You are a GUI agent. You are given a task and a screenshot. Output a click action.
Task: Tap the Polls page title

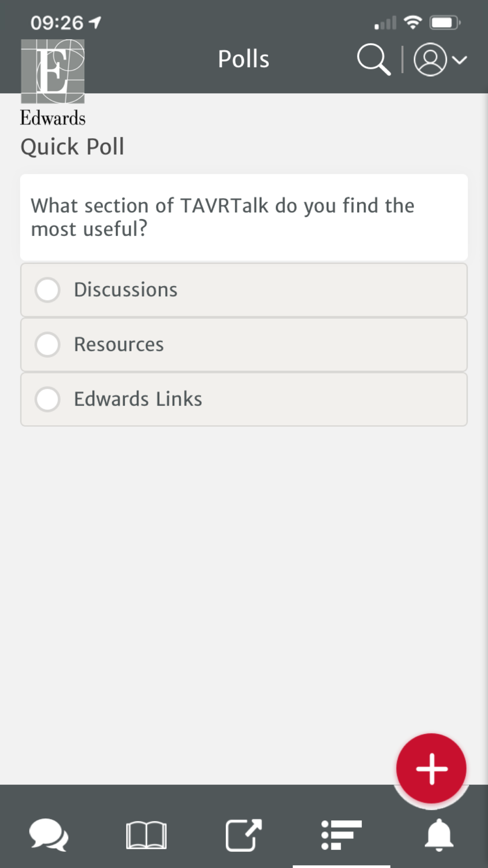[x=244, y=59]
